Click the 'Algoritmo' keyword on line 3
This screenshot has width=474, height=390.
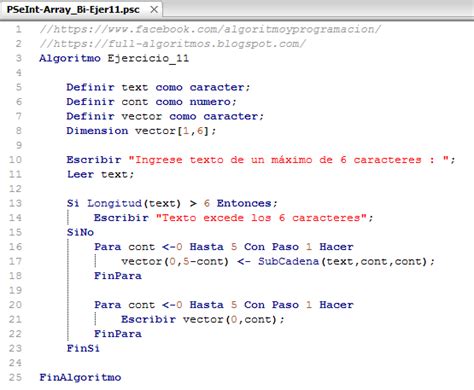tap(70, 58)
